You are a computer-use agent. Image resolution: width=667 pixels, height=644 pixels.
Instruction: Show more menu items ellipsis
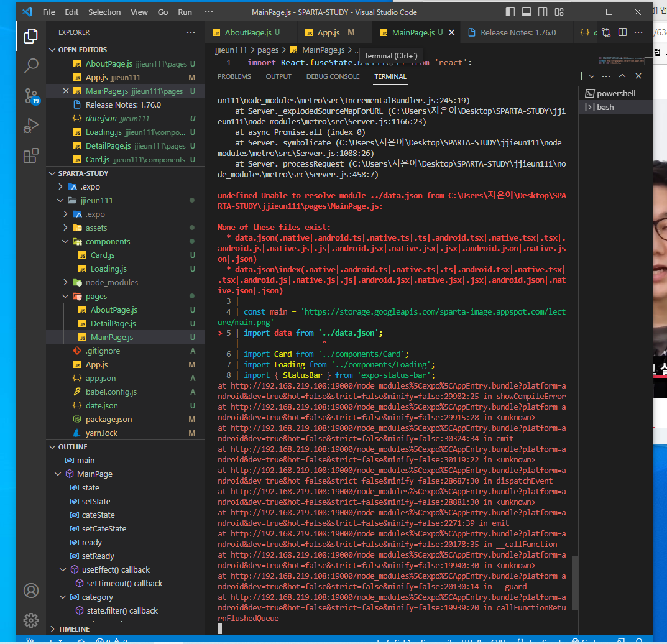(208, 12)
